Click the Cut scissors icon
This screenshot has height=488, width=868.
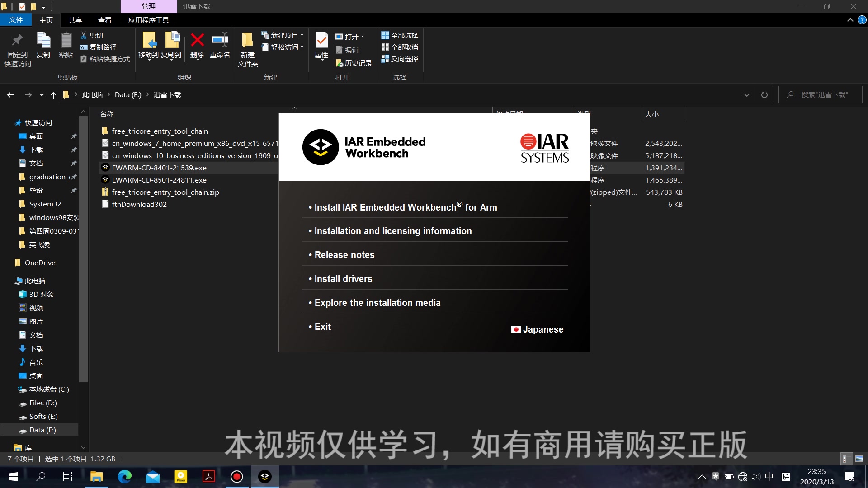(x=84, y=35)
